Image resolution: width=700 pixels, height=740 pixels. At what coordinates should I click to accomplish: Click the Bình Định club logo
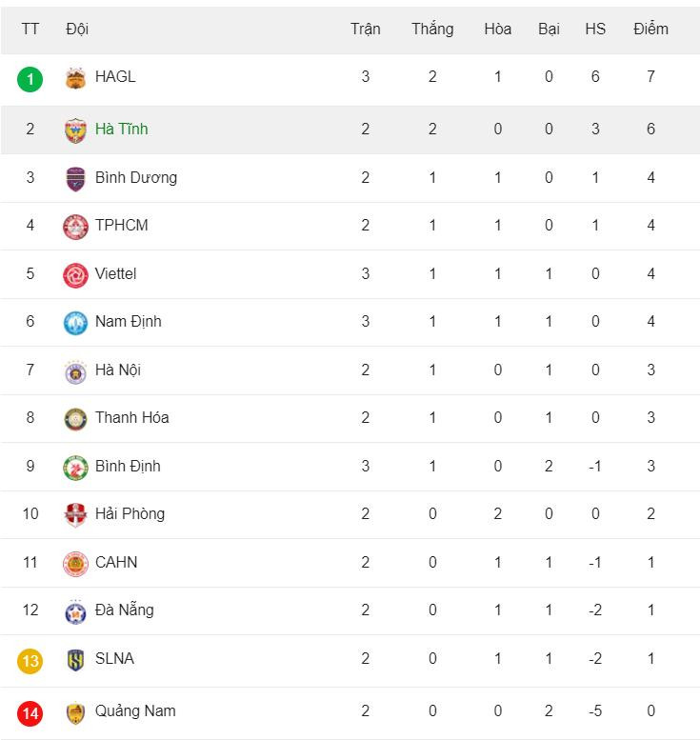pos(75,468)
